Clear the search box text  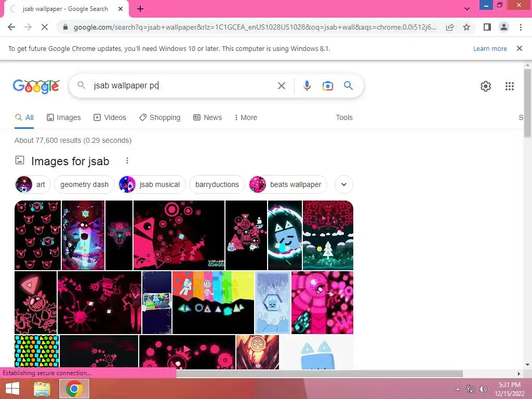tap(281, 86)
